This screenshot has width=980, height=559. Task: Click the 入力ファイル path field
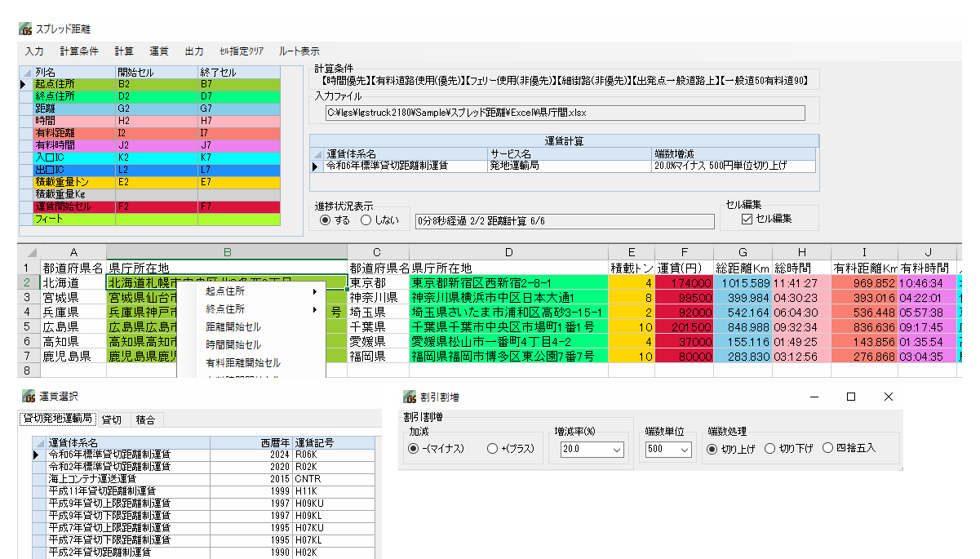coord(563,113)
